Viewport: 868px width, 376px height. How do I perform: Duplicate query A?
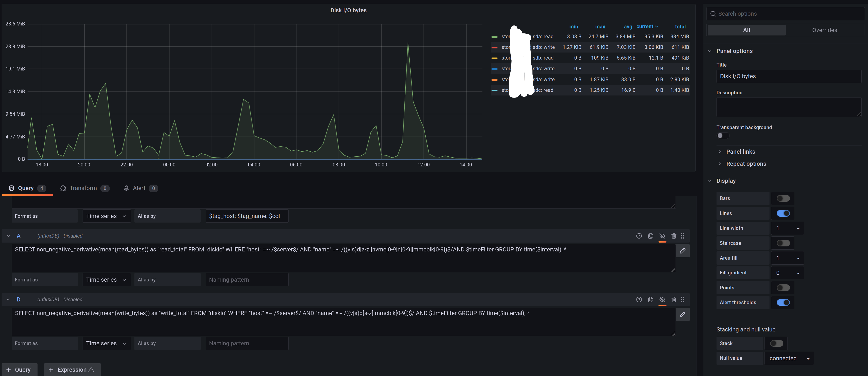[x=651, y=236]
